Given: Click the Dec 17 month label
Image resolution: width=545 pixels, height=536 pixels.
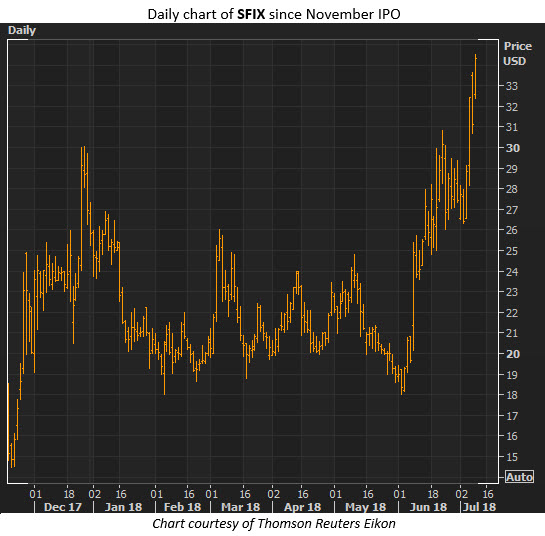Looking at the screenshot, I should [63, 507].
